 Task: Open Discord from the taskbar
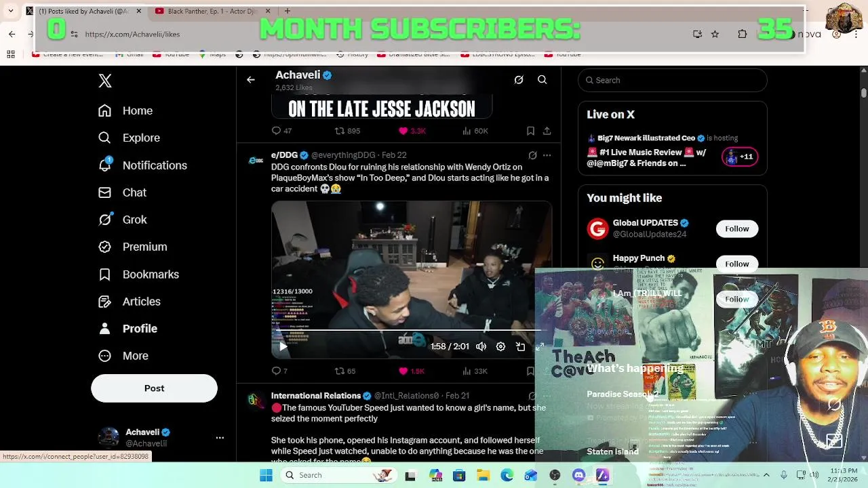point(578,476)
